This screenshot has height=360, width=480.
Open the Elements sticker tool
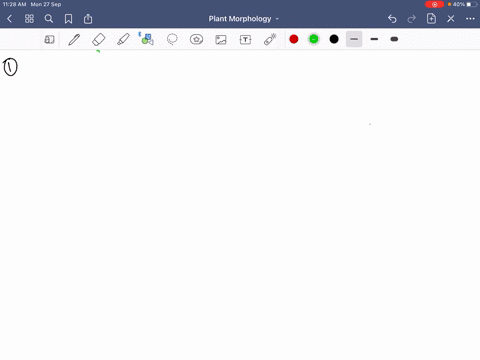[x=196, y=39]
